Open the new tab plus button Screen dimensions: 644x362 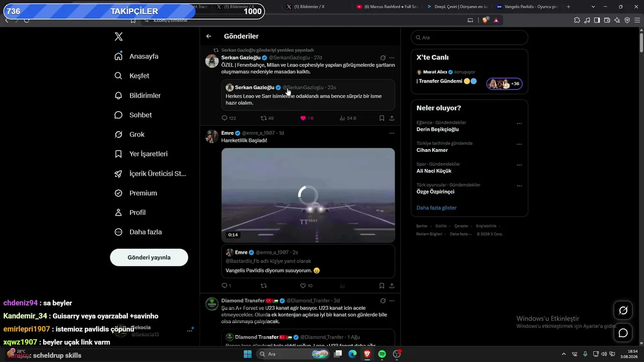(569, 7)
